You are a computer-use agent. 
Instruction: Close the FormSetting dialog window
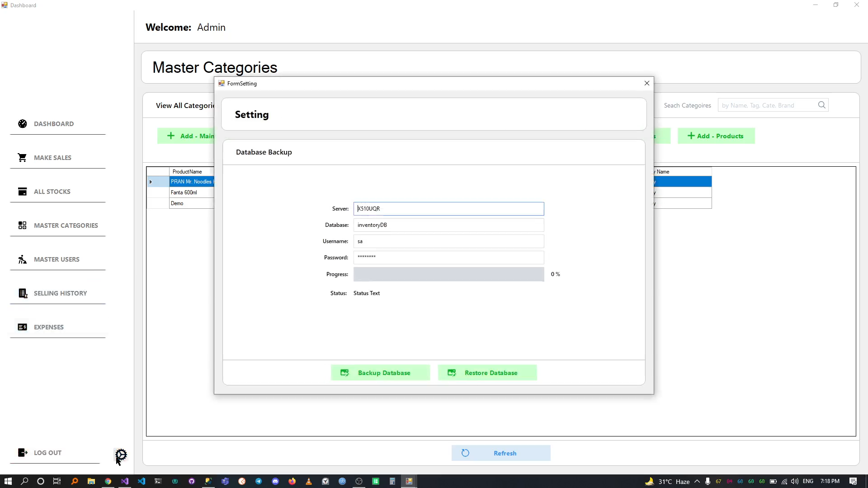[646, 83]
